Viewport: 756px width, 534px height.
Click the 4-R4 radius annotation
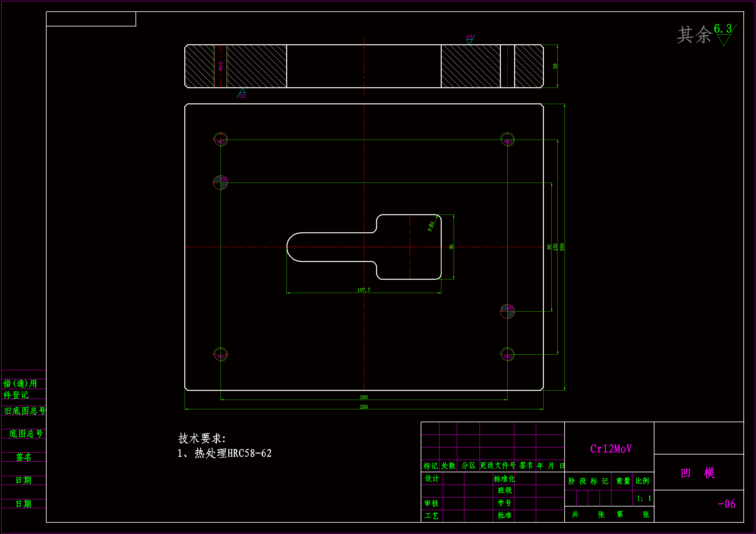point(431,226)
